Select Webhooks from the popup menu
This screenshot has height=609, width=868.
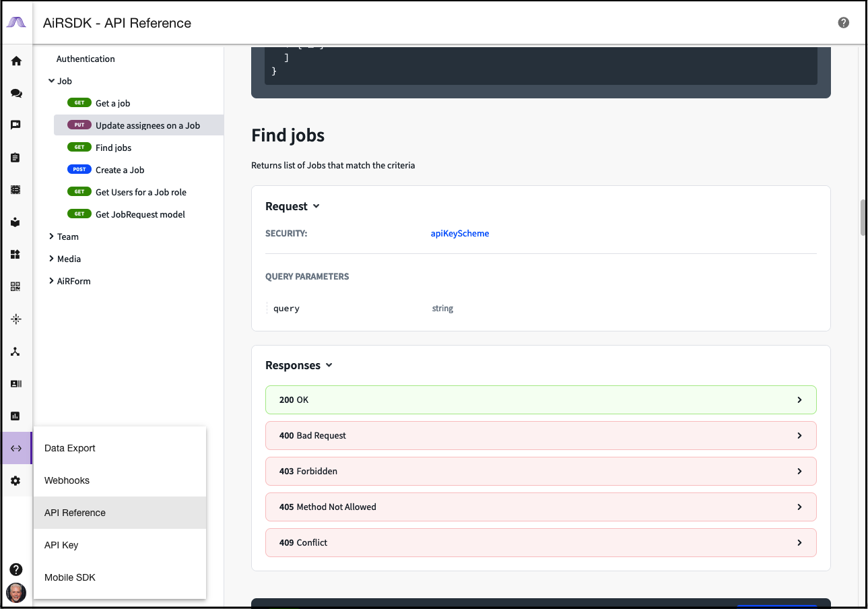pos(120,480)
